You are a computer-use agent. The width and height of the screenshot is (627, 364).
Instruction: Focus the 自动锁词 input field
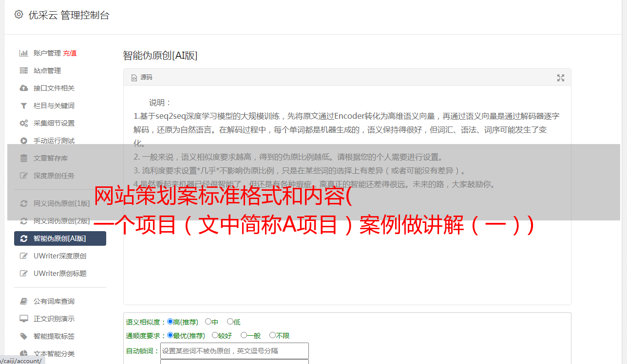tap(234, 351)
